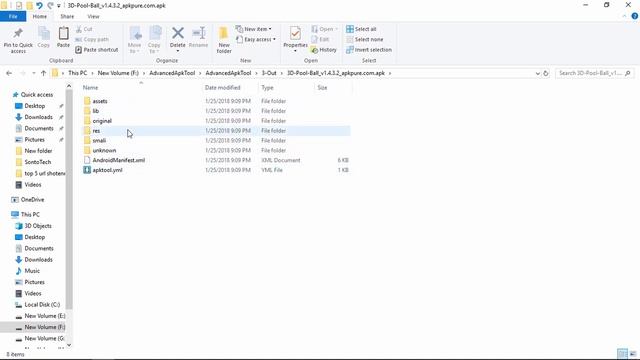Select Cut in Clipboard group
The width and height of the screenshot is (640, 360).
[x=84, y=29]
